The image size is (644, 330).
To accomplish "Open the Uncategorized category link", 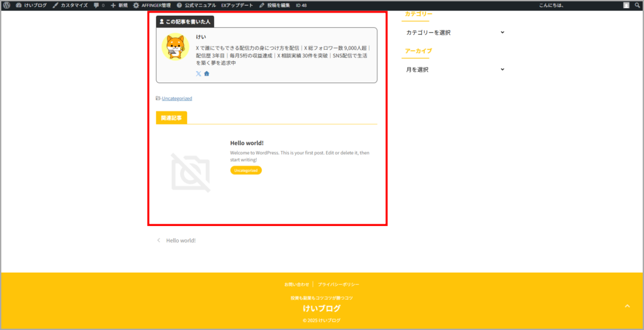I will (x=176, y=98).
